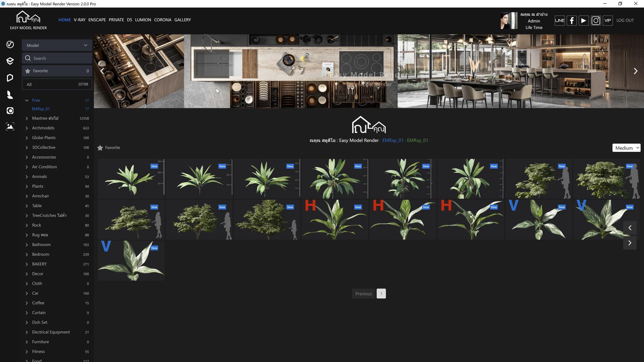644x362 pixels.
Task: Open the GALLERY menu tab
Action: pos(183,20)
